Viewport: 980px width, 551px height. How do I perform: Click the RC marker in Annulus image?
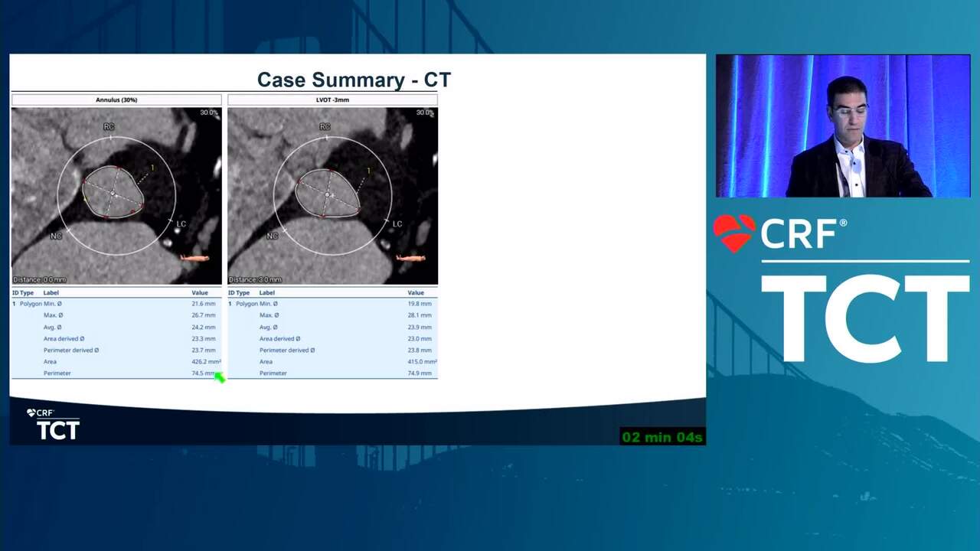click(109, 126)
